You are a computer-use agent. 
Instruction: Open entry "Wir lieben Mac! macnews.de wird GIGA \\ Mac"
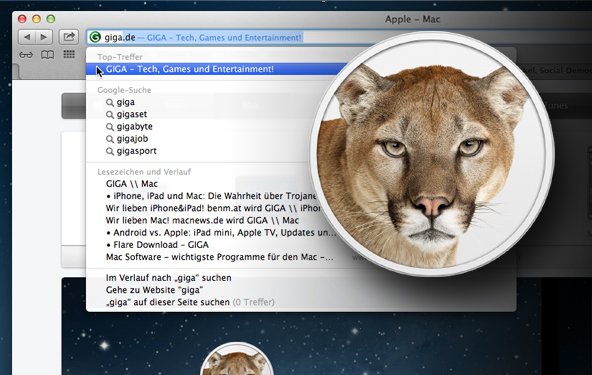(202, 220)
